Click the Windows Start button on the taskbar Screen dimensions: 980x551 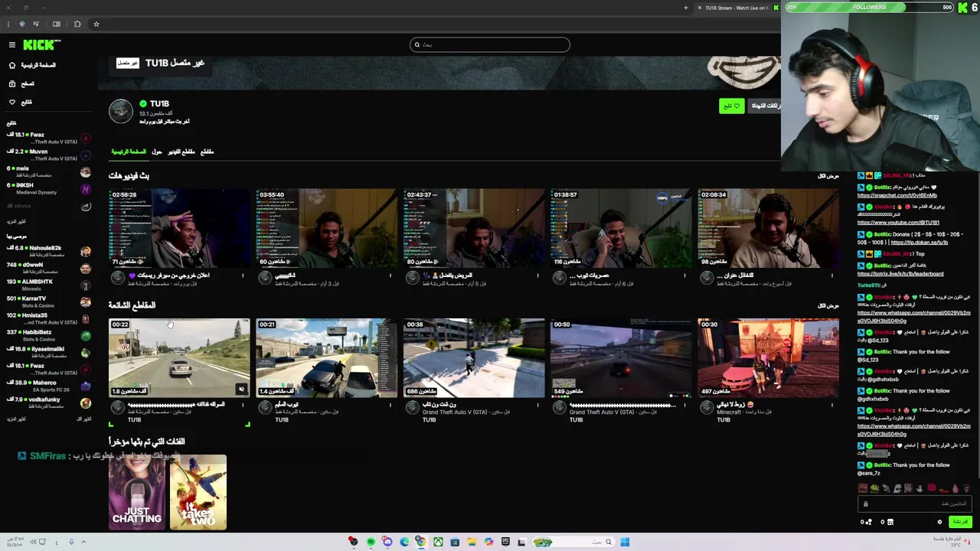coord(625,543)
